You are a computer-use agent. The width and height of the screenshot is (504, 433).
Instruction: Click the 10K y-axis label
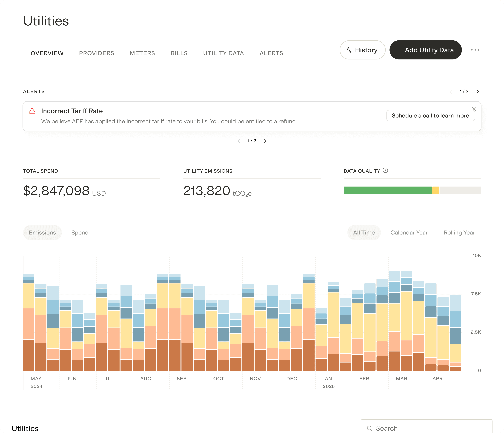477,255
